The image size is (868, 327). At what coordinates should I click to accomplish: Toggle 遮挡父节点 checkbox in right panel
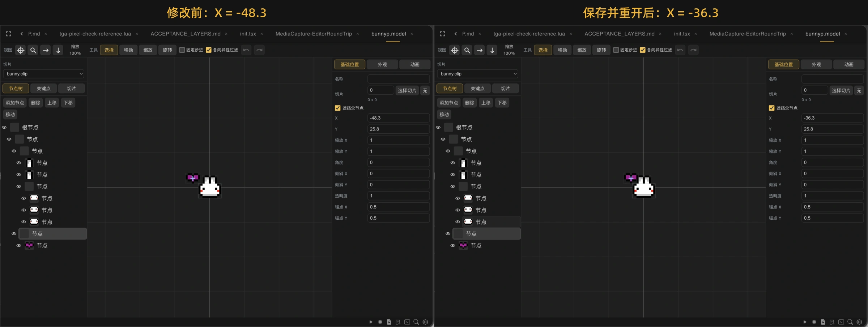tap(771, 108)
